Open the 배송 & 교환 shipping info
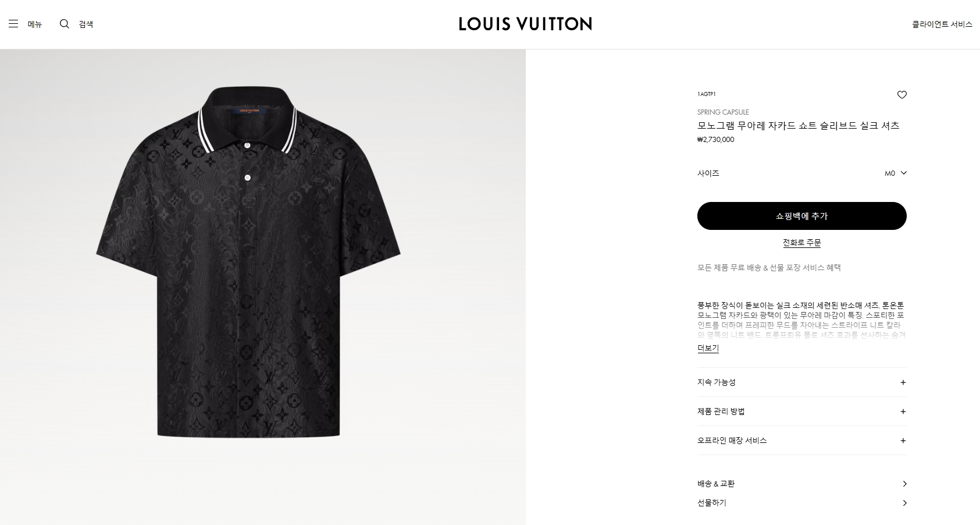The width and height of the screenshot is (980, 525). click(x=802, y=484)
